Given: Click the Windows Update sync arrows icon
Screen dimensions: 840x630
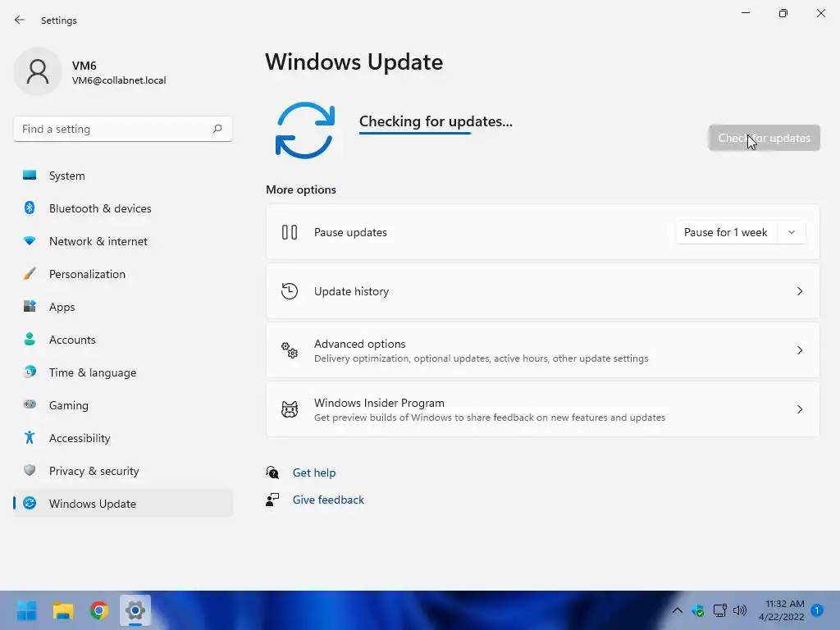Looking at the screenshot, I should 305,130.
